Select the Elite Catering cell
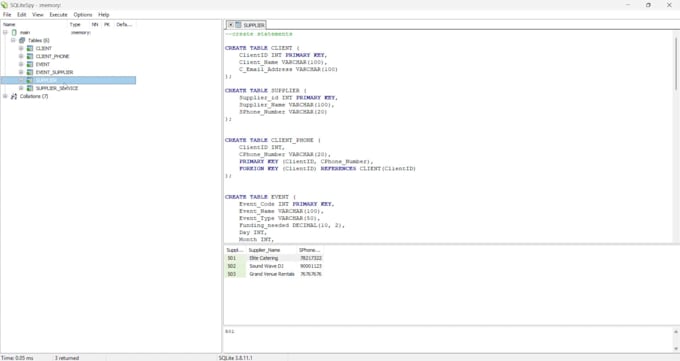Screen dimensions: 680x361 pos(272,258)
